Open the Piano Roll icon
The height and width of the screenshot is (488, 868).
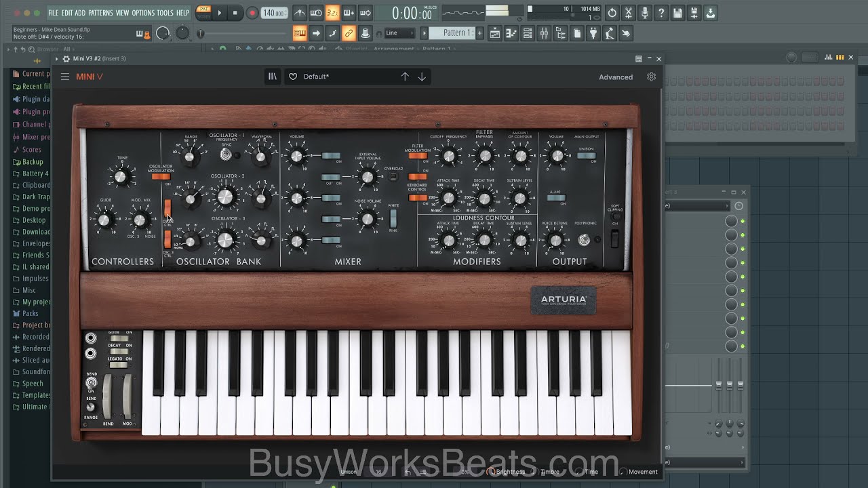[x=511, y=33]
